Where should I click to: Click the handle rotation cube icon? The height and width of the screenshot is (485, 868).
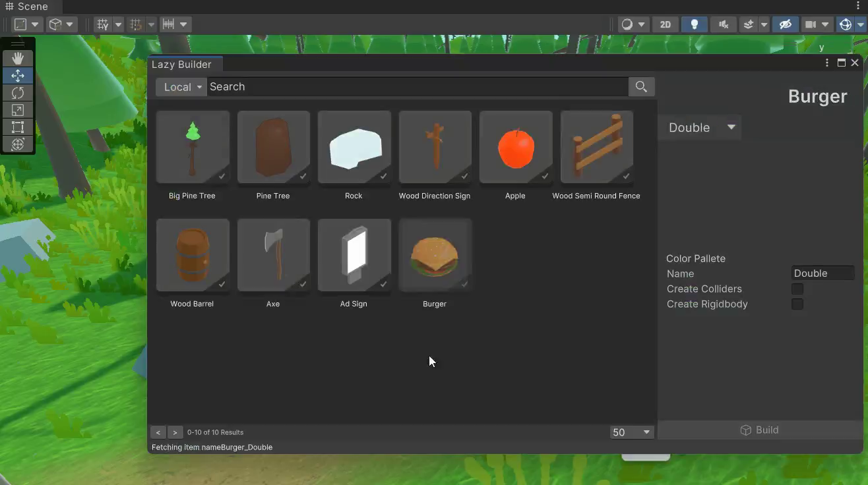click(x=55, y=24)
